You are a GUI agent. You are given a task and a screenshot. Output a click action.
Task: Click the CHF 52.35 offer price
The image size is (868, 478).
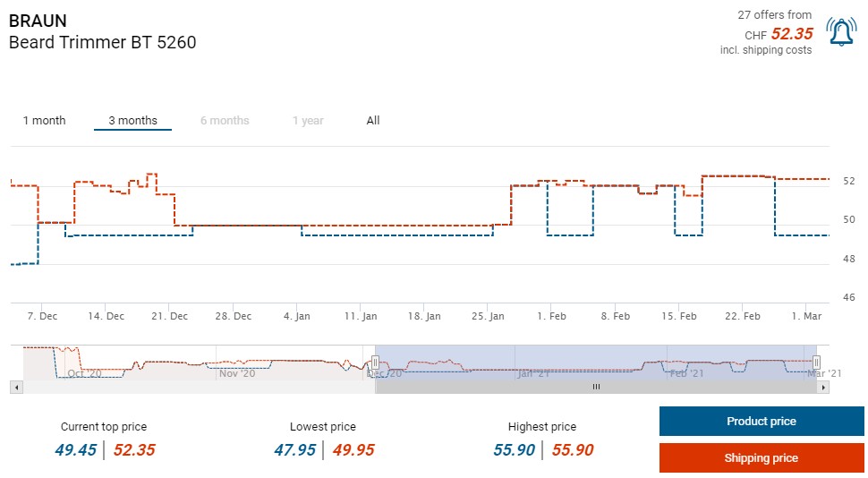tap(791, 34)
